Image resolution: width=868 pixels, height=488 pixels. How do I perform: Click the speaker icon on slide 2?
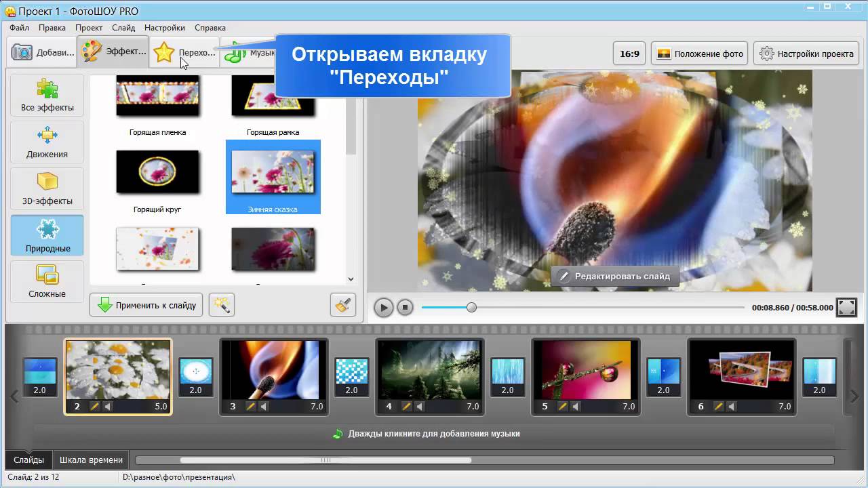107,407
